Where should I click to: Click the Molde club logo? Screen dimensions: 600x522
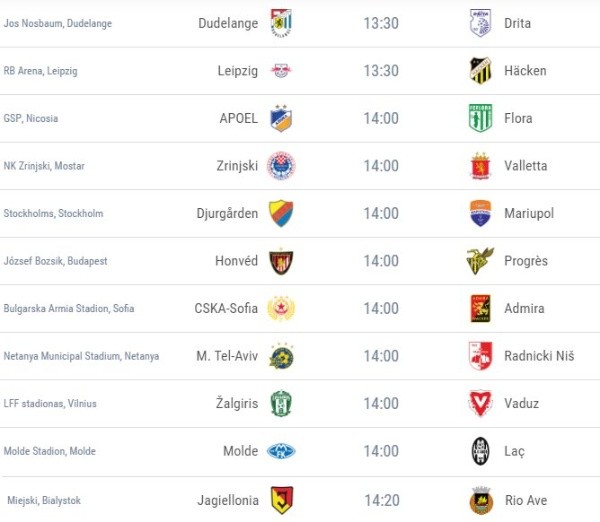[281, 451]
